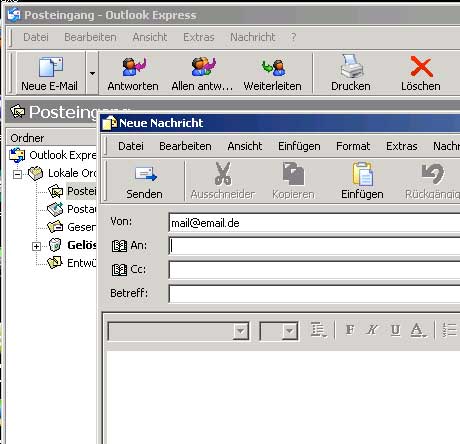Open address book icon next to An
460x444 pixels.
pyautogui.click(x=119, y=246)
